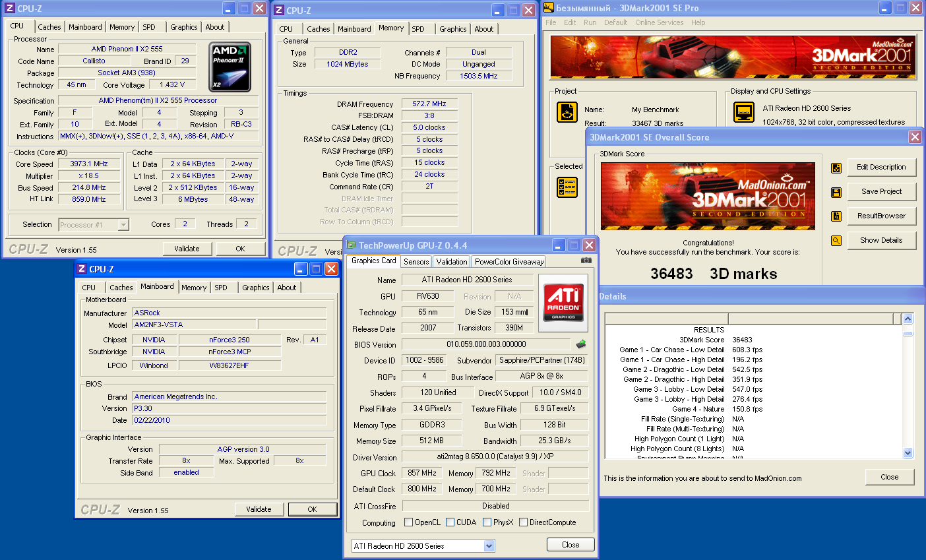Switch to Caches tab in CPU-Z CPU window
Viewport: 926px width, 560px height.
(49, 27)
